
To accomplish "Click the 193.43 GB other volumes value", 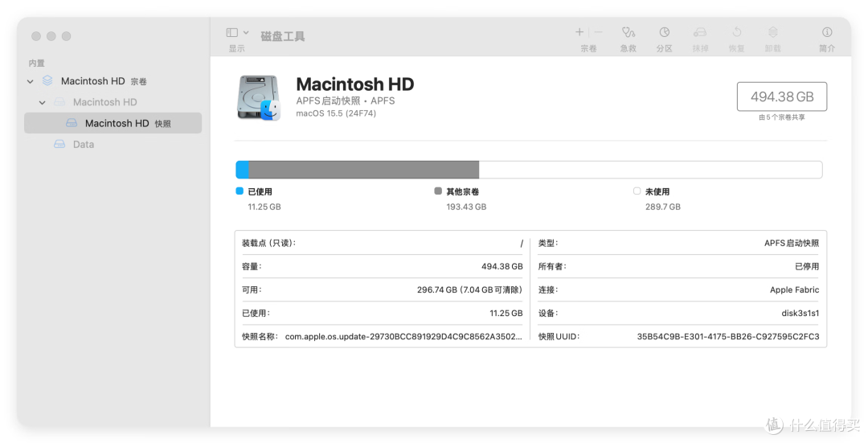I will (x=466, y=207).
